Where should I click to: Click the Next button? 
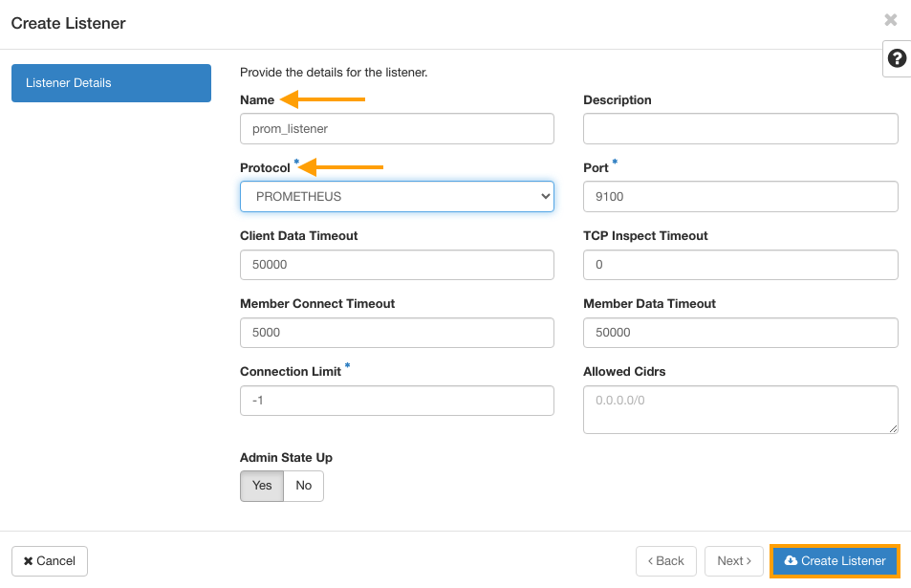(733, 561)
